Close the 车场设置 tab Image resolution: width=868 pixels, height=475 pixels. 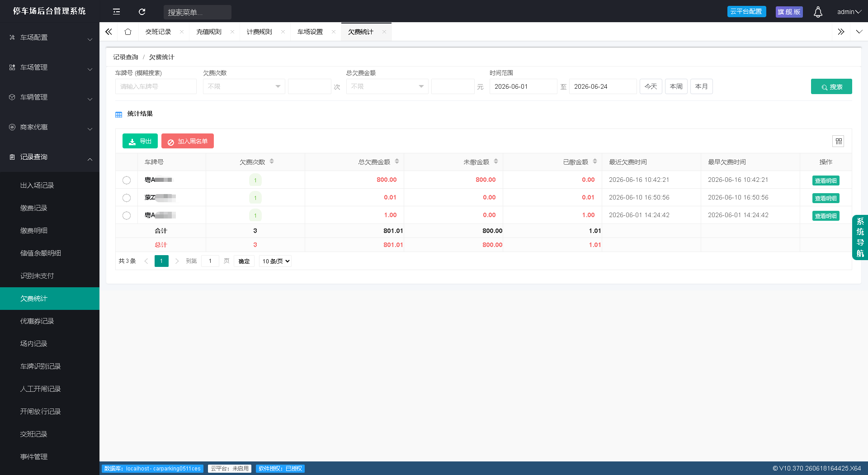click(334, 32)
